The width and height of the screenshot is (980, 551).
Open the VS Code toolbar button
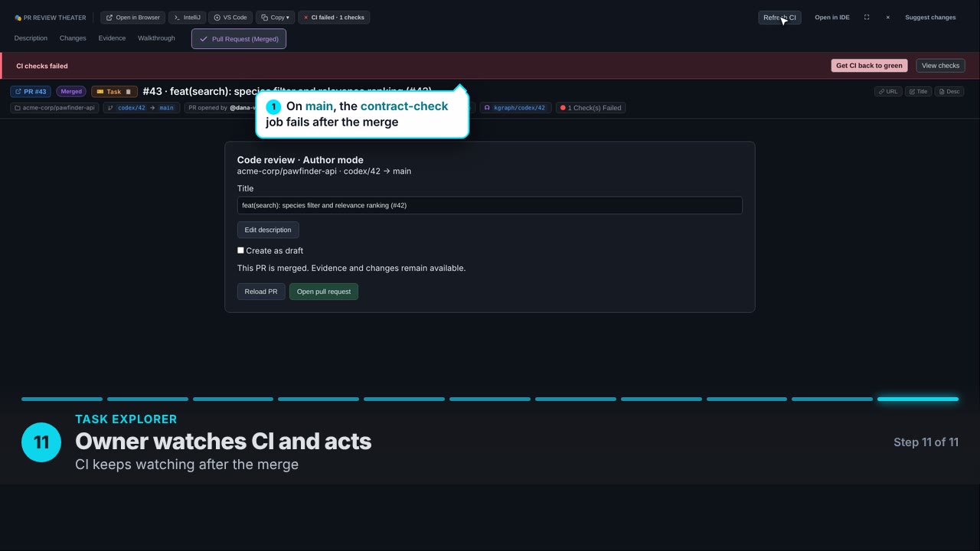[x=230, y=18]
